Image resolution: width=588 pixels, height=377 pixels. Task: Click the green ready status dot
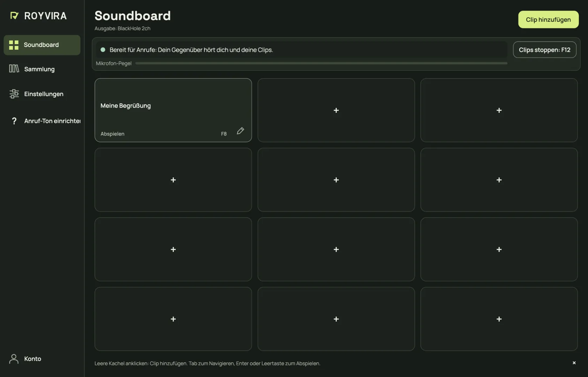103,50
